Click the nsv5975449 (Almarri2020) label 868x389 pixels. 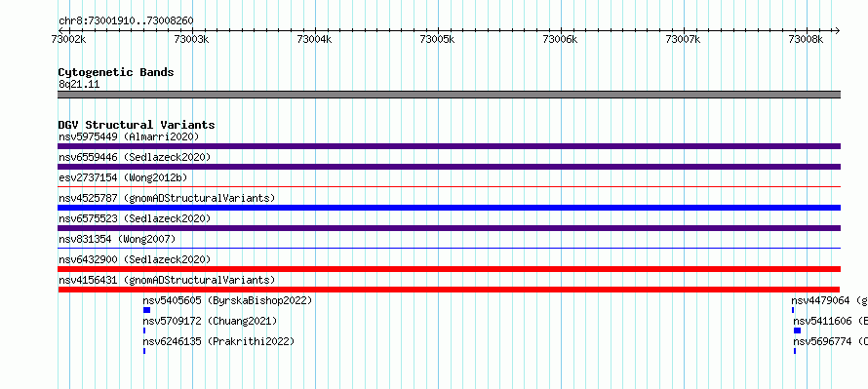[x=129, y=136]
